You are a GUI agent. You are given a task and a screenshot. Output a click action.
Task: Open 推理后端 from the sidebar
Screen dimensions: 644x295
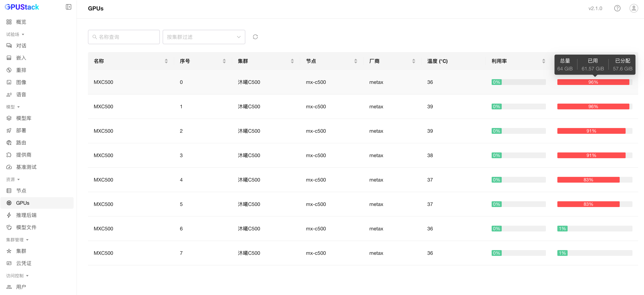point(26,215)
